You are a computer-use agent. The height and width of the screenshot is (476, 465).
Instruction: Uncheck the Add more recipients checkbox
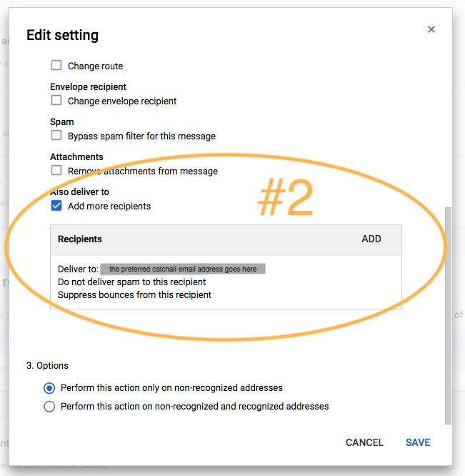pyautogui.click(x=56, y=206)
